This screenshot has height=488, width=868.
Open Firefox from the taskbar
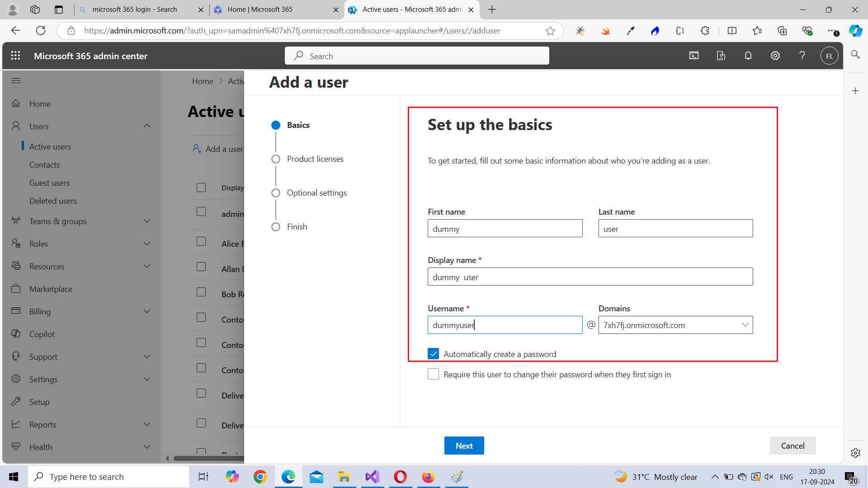click(x=428, y=477)
